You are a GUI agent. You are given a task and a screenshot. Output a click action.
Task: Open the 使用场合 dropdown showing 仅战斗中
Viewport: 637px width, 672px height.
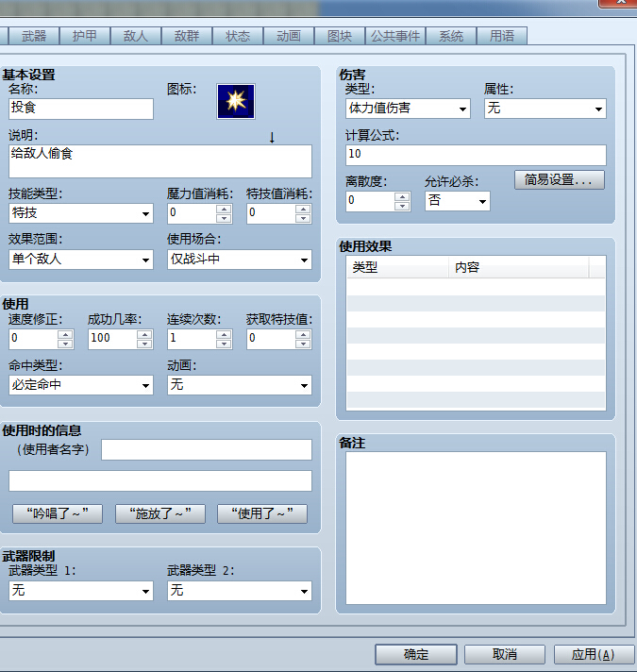[240, 260]
